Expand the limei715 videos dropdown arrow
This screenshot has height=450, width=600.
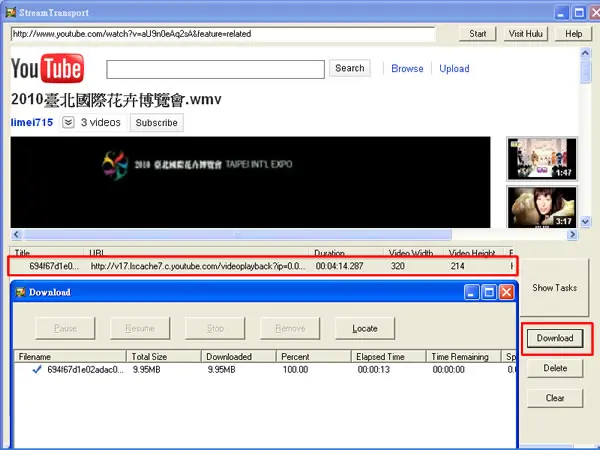[x=68, y=122]
